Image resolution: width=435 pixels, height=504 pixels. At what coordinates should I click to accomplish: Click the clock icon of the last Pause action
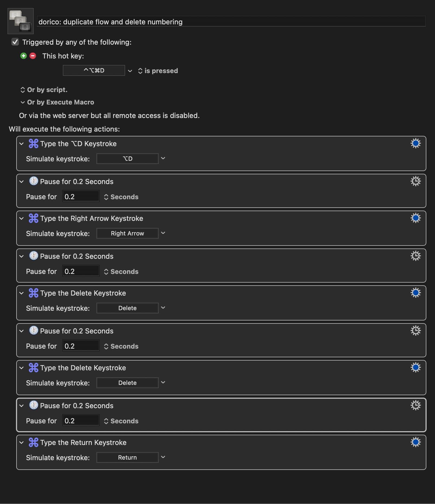tap(34, 405)
